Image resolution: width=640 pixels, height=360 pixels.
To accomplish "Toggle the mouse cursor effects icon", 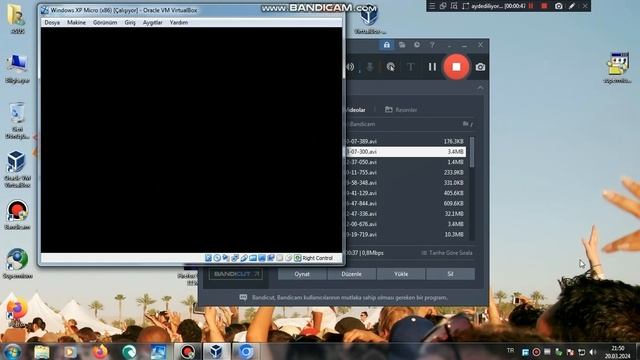I will click(x=391, y=67).
